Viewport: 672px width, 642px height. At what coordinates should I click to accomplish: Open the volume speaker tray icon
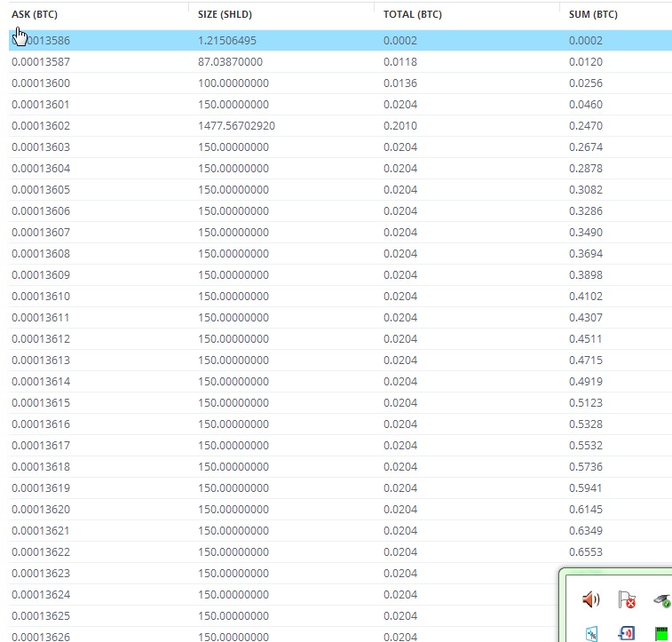pos(591,599)
